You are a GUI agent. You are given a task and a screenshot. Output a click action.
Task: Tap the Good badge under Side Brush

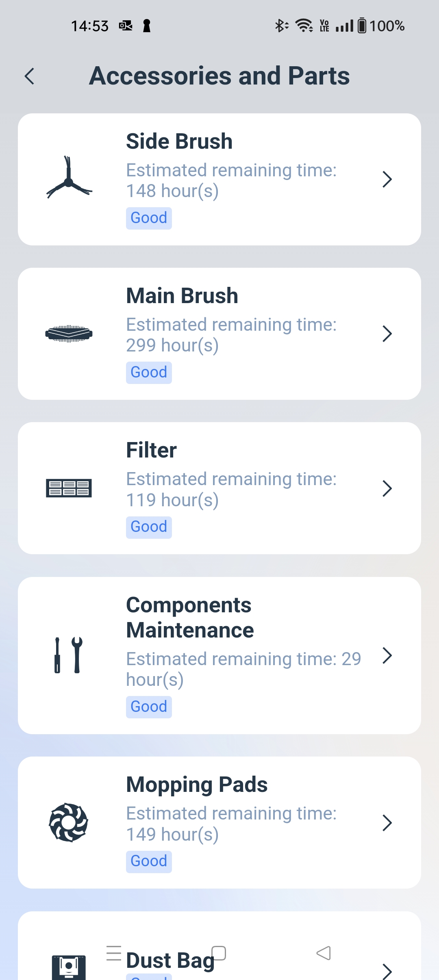point(149,218)
